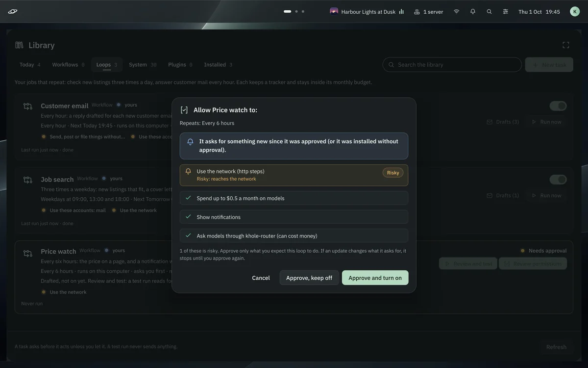This screenshot has height=368, width=588.
Task: Click the Library books icon
Action: point(19,45)
